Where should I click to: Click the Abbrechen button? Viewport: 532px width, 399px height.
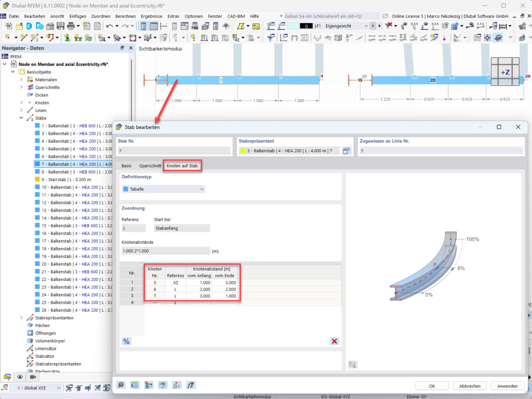click(470, 386)
